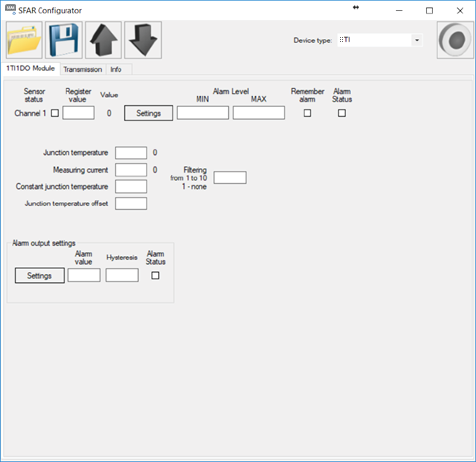Click the SFAR Configurator title bar icon
This screenshot has width=476, height=462.
pos(11,10)
